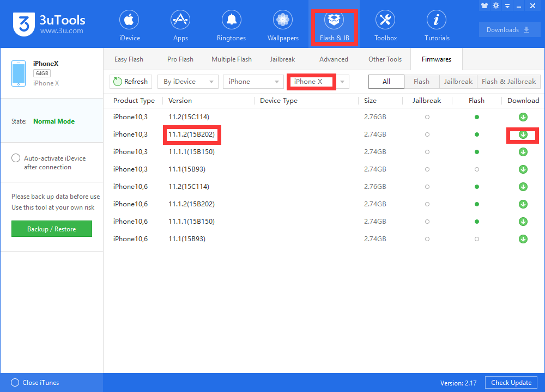Show All firmwares filter
Screen dimensions: 545x392
[386, 82]
